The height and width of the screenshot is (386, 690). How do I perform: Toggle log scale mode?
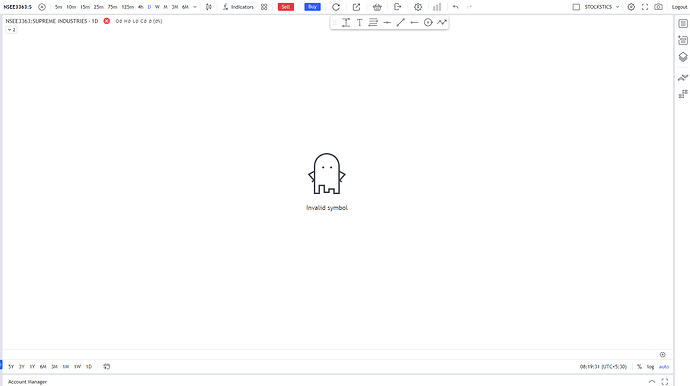click(x=650, y=367)
